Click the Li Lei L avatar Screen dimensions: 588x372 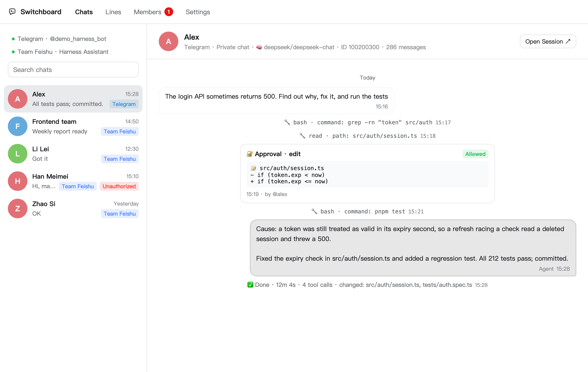[18, 154]
